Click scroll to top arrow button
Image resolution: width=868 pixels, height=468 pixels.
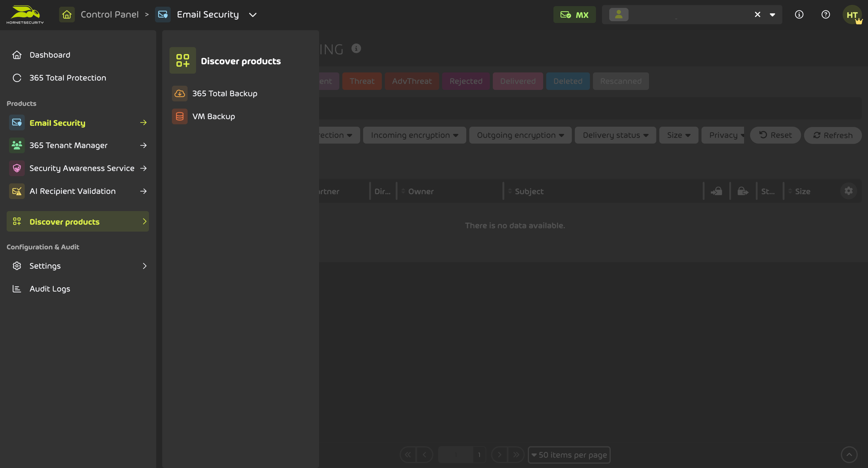pyautogui.click(x=849, y=455)
